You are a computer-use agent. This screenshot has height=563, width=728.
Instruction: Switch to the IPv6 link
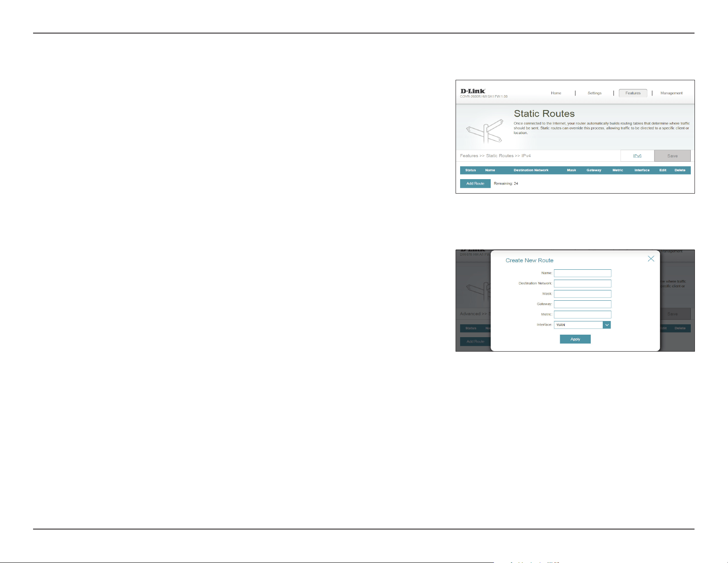point(637,156)
